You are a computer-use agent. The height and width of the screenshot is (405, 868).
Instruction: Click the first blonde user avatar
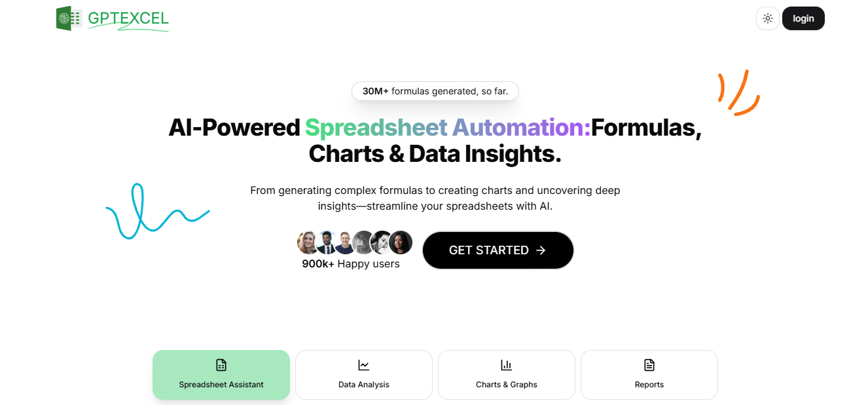(308, 242)
